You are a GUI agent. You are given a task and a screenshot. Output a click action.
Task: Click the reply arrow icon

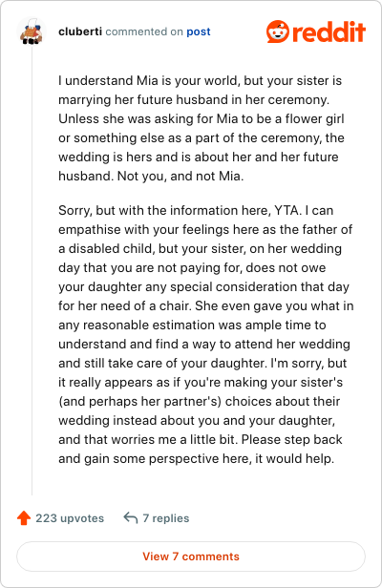131,518
